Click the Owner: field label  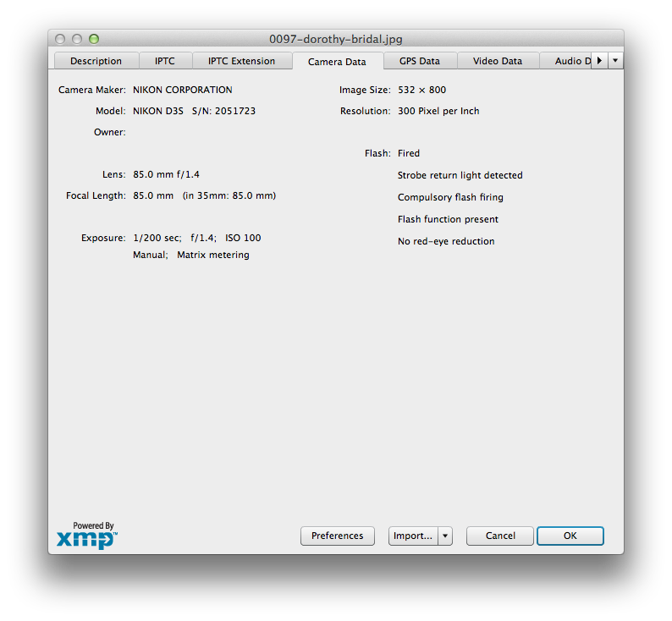click(110, 132)
